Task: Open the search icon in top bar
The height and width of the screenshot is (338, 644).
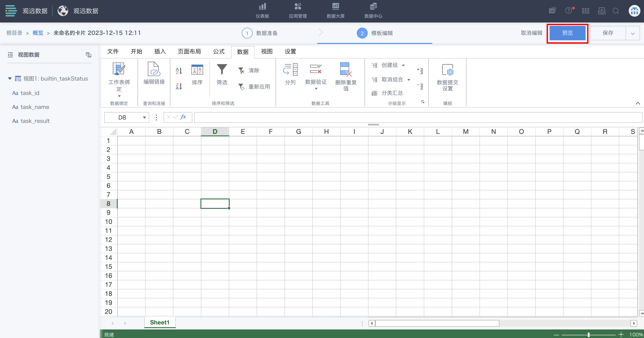Action: click(x=616, y=11)
